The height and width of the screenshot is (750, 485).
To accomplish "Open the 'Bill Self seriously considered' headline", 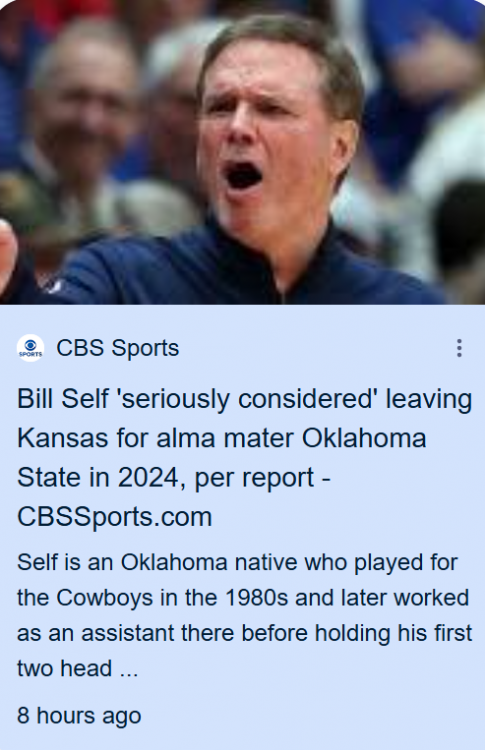I will [244, 458].
